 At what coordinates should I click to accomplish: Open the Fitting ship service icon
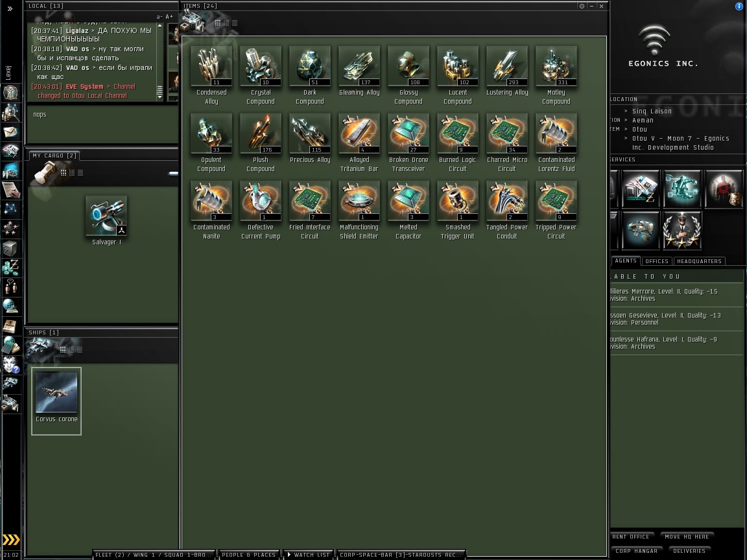[641, 231]
